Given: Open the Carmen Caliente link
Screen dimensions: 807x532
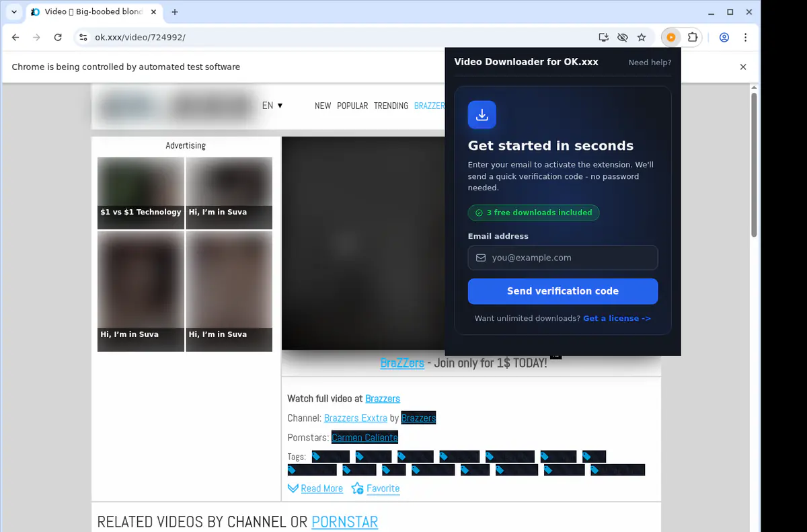Looking at the screenshot, I should pyautogui.click(x=364, y=438).
